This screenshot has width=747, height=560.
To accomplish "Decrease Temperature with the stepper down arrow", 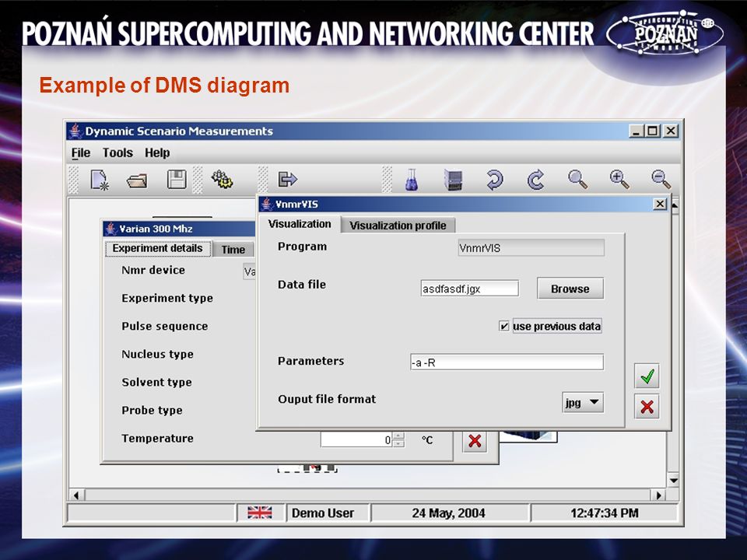I will point(399,443).
